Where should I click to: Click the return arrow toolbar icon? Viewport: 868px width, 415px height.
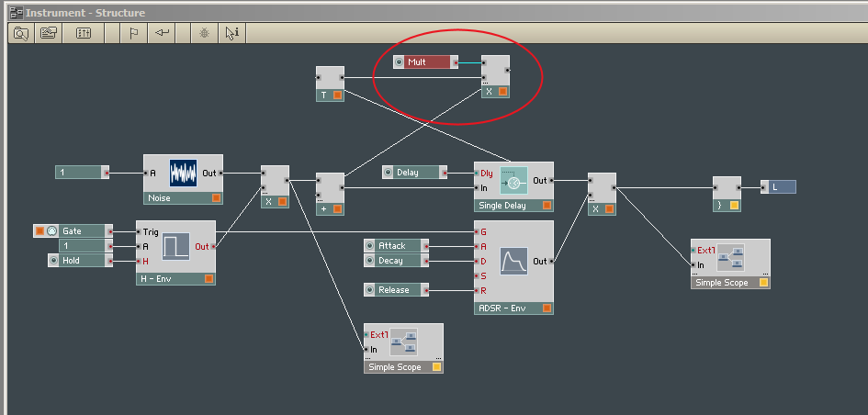(x=162, y=33)
